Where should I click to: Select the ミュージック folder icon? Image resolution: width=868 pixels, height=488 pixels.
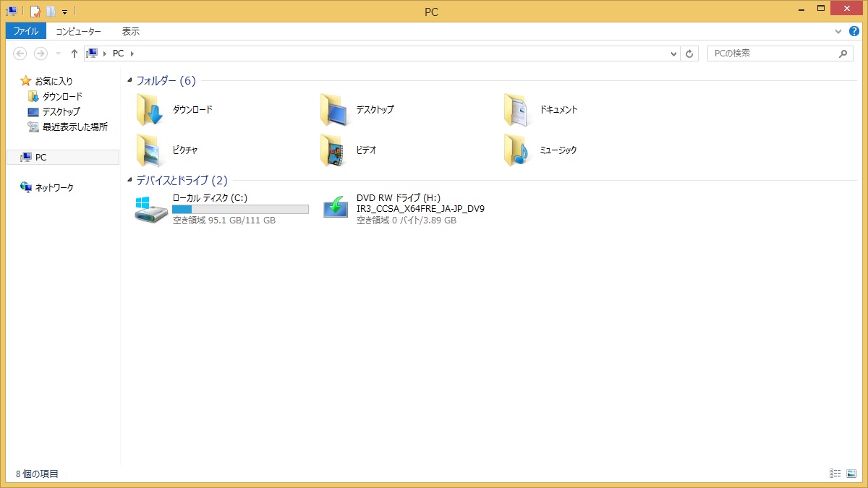coord(518,150)
